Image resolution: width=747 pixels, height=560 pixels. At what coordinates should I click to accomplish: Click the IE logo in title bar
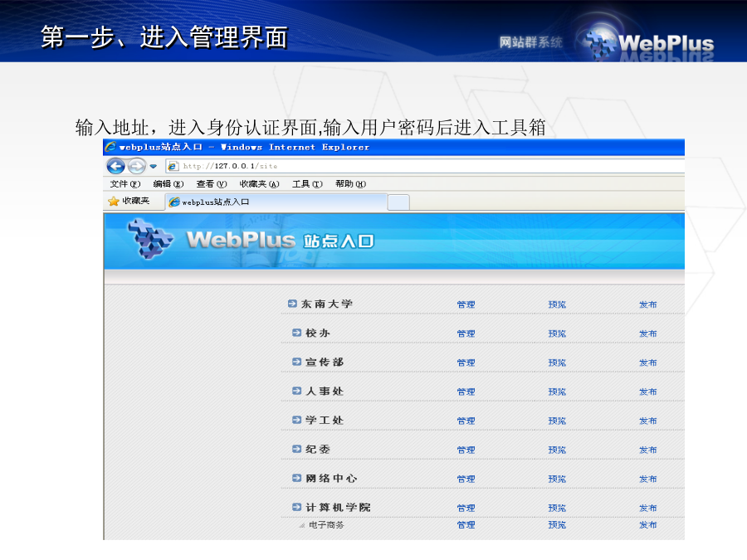(110, 147)
